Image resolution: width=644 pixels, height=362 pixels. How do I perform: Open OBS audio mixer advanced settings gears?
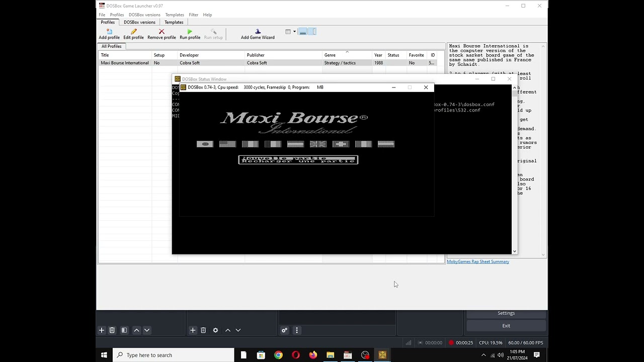tap(284, 330)
